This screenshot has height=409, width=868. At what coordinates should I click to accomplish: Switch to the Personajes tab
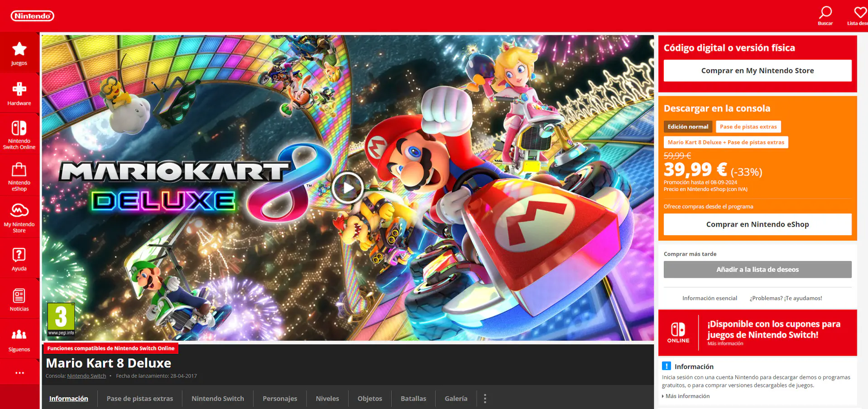coord(280,399)
